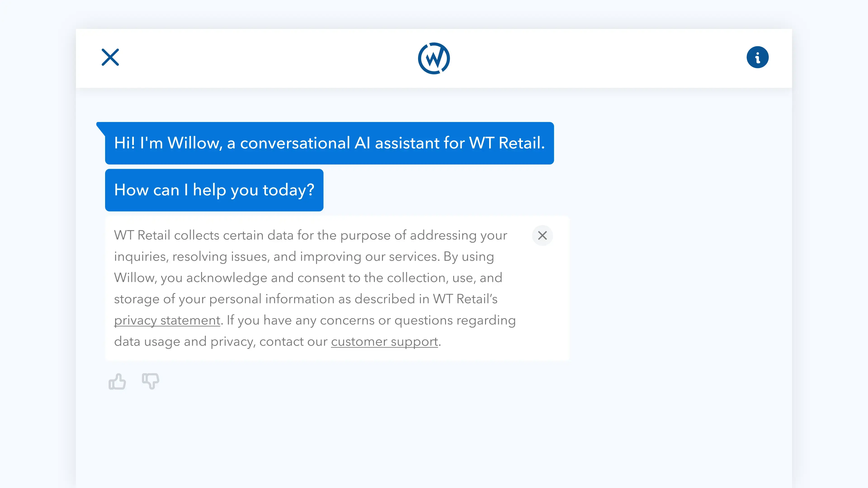Rate the message with thumbs down
This screenshot has height=488, width=868.
coord(151,381)
